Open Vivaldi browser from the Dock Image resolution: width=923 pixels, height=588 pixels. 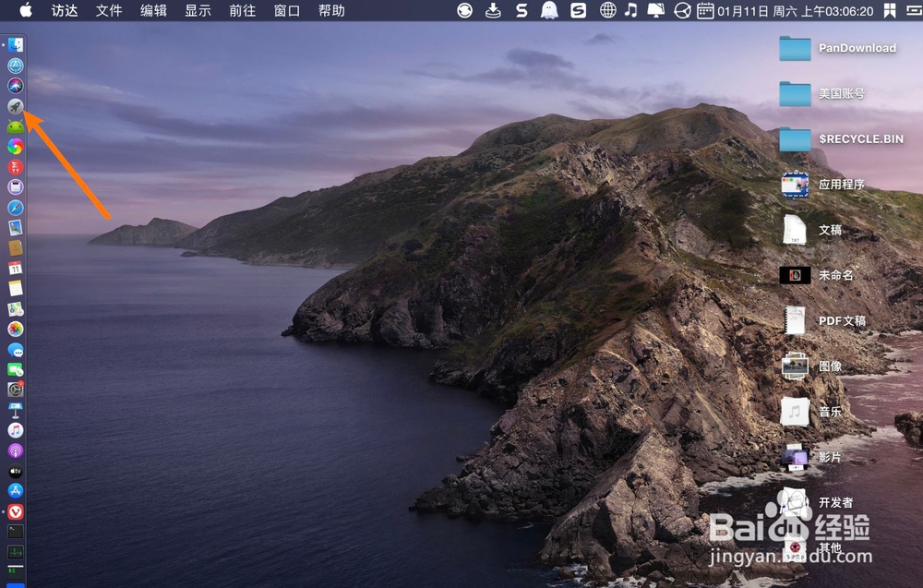pyautogui.click(x=16, y=511)
